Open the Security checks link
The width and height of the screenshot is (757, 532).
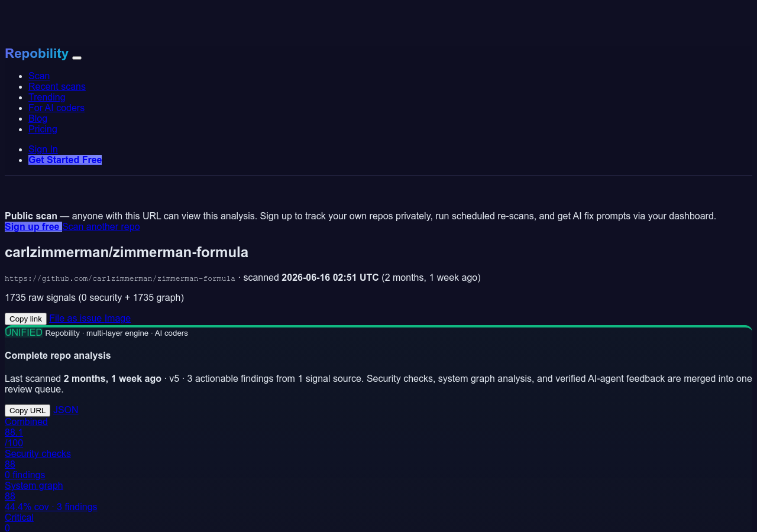point(38,453)
